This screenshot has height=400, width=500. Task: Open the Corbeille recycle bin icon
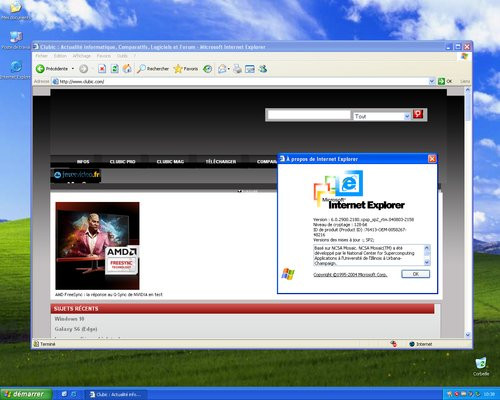(481, 366)
